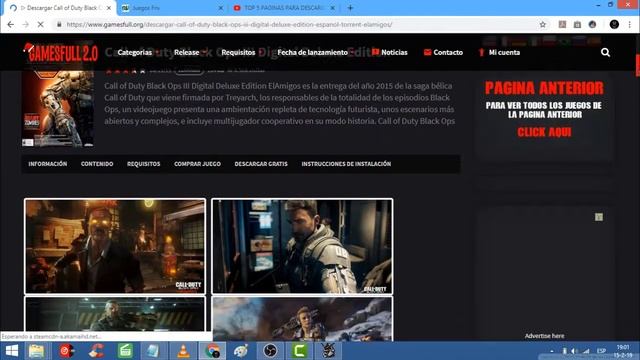Stop page loading with the X button
The height and width of the screenshot is (360, 640).
(x=40, y=24)
